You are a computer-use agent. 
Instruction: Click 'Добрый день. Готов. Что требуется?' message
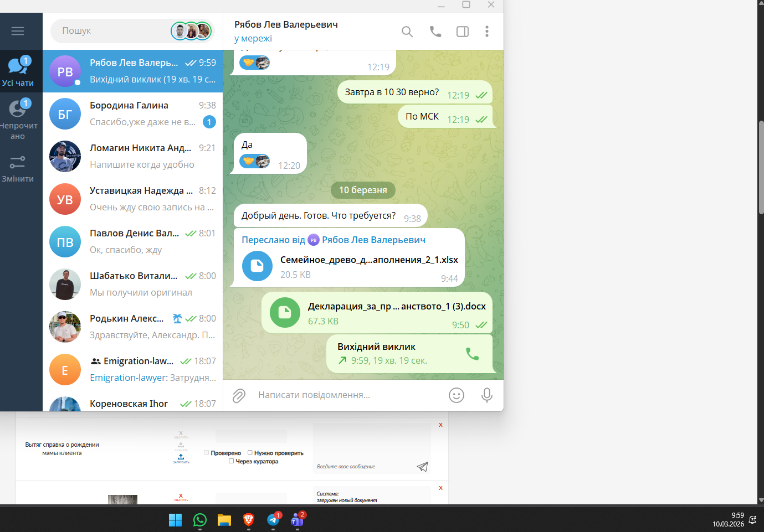(x=331, y=216)
